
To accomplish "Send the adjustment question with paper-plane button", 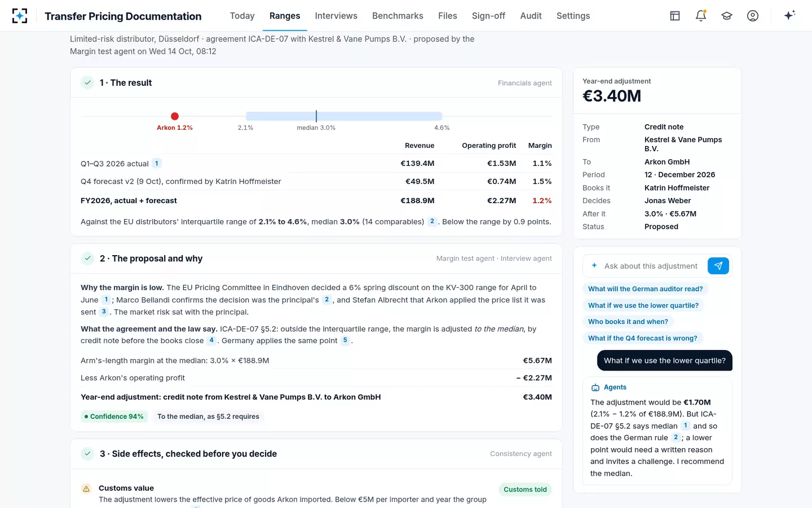I will coord(718,266).
